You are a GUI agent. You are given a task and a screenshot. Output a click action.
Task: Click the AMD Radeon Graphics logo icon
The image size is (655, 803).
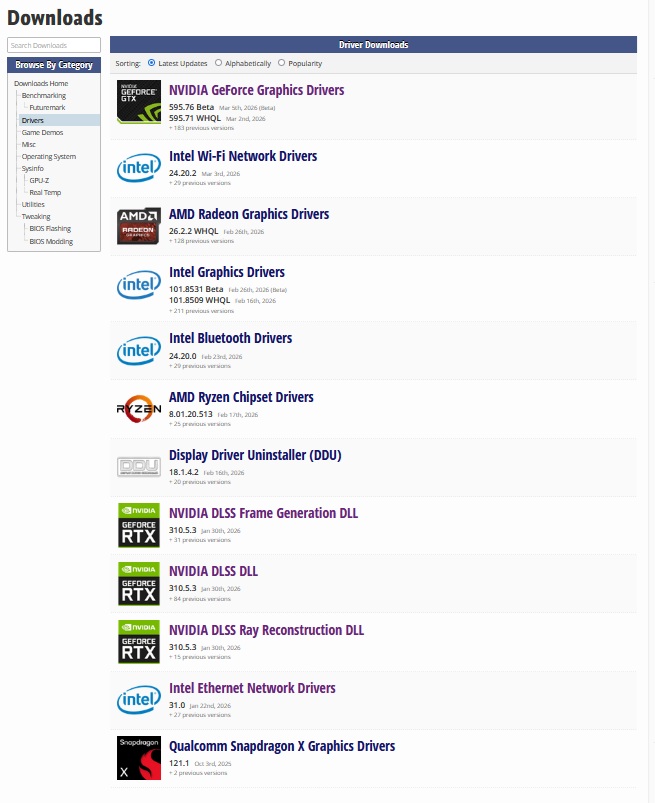coord(138,226)
